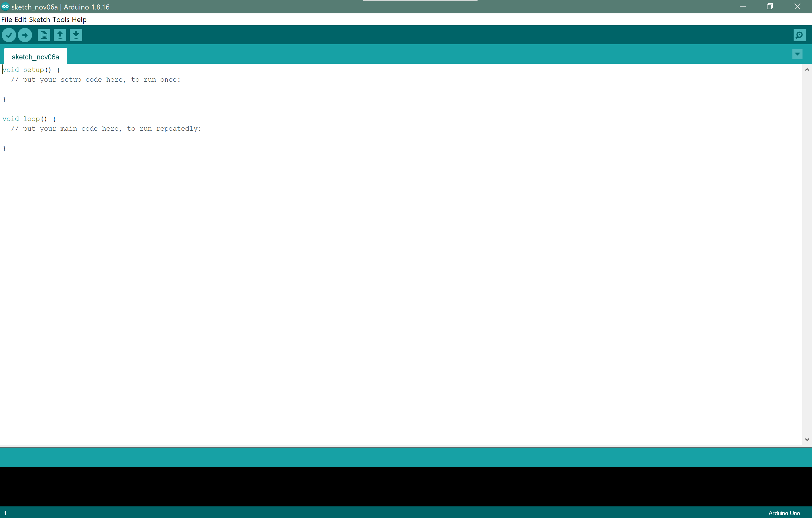Open a sketch with the Open icon

60,35
